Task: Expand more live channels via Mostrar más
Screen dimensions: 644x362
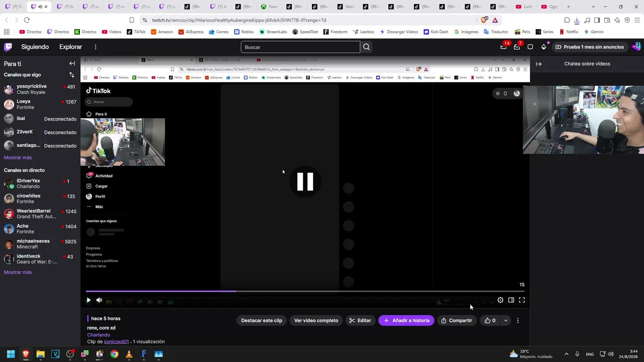Action: coord(18,272)
